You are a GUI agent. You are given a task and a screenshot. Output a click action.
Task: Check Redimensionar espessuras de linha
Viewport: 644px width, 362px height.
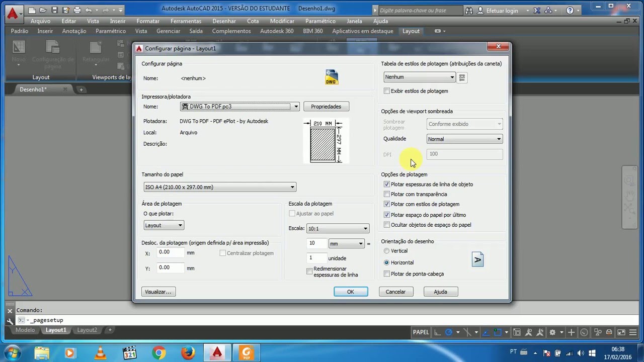[x=309, y=271]
